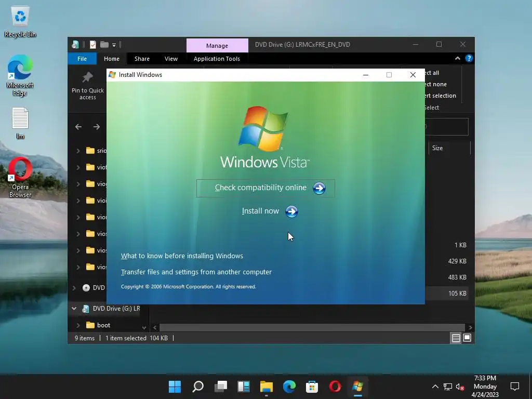
Task: Click the muted volume icon in the tray
Action: pos(460,387)
